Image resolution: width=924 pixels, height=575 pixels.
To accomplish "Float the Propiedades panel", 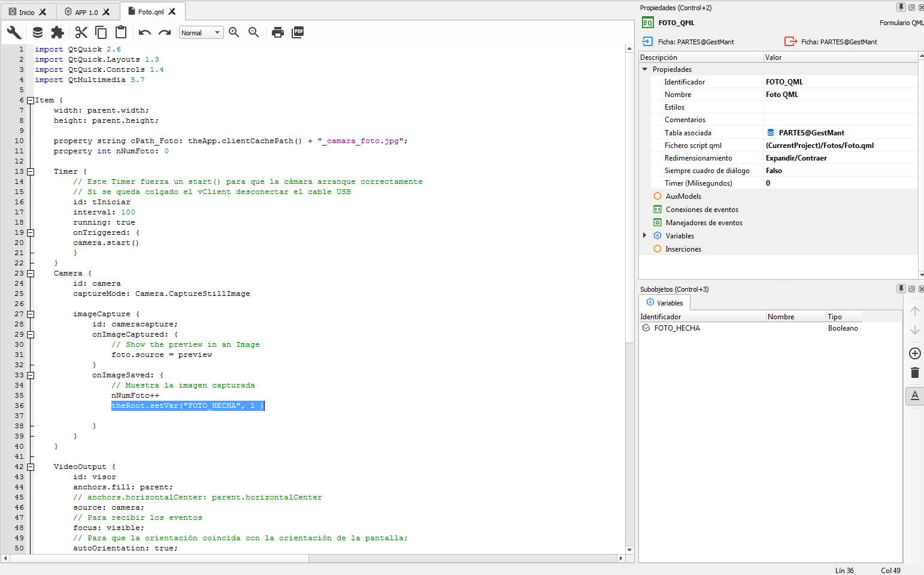I will (911, 7).
